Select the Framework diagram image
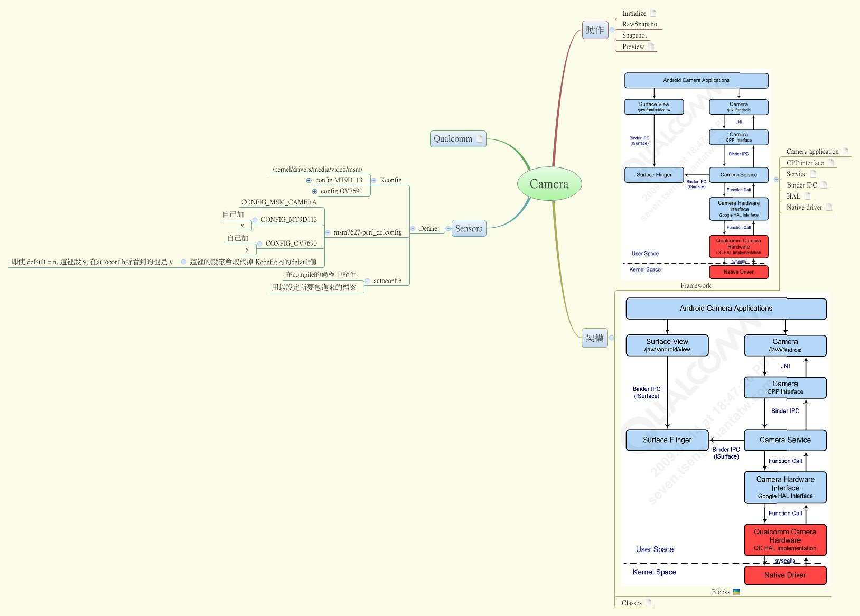Screen dimensions: 860x616 tap(696, 175)
